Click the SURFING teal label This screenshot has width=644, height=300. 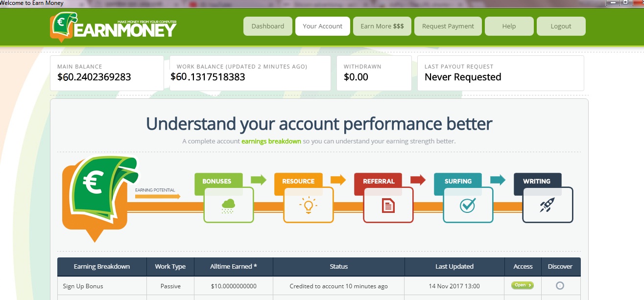458,181
